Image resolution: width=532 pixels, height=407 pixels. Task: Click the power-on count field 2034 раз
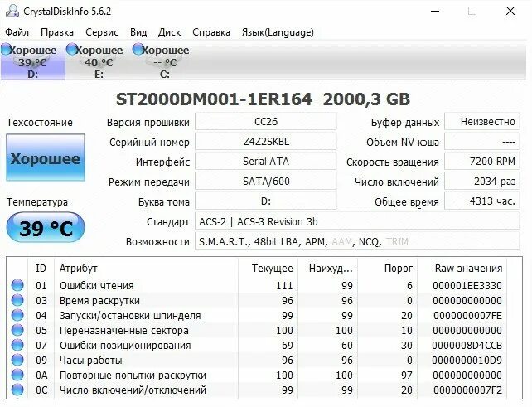pos(481,182)
